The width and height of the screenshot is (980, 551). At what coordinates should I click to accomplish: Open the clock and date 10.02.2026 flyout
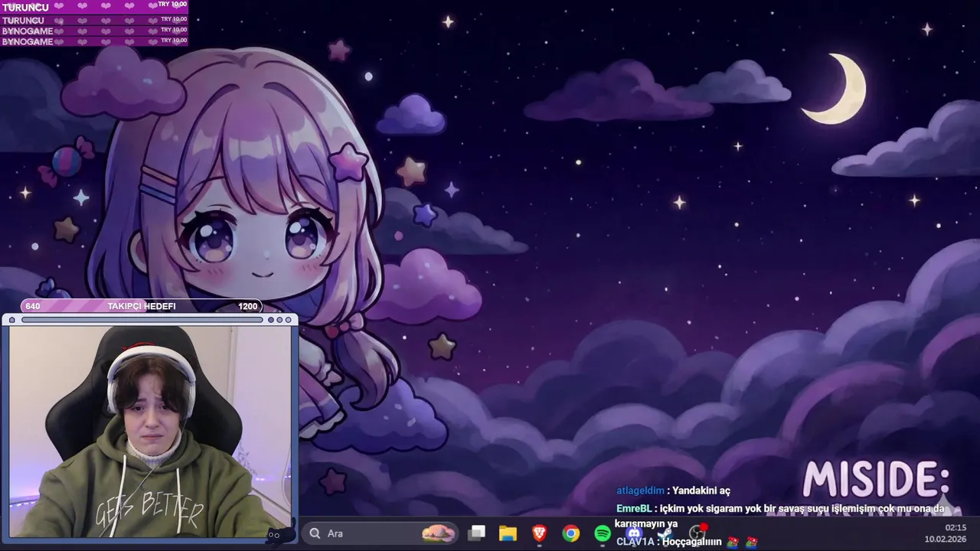pos(945,533)
